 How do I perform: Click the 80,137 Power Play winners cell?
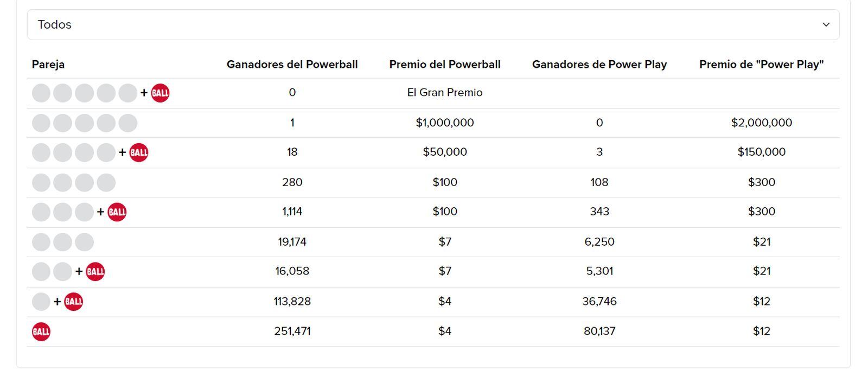[599, 330]
